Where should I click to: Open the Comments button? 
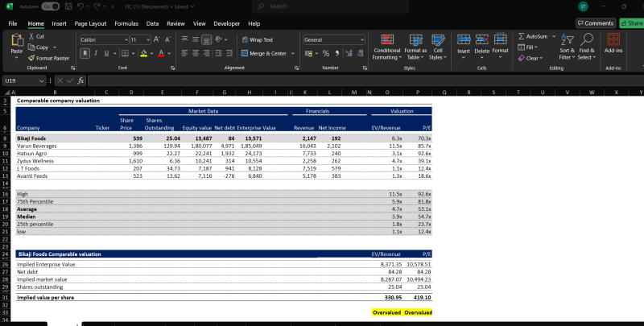point(596,23)
